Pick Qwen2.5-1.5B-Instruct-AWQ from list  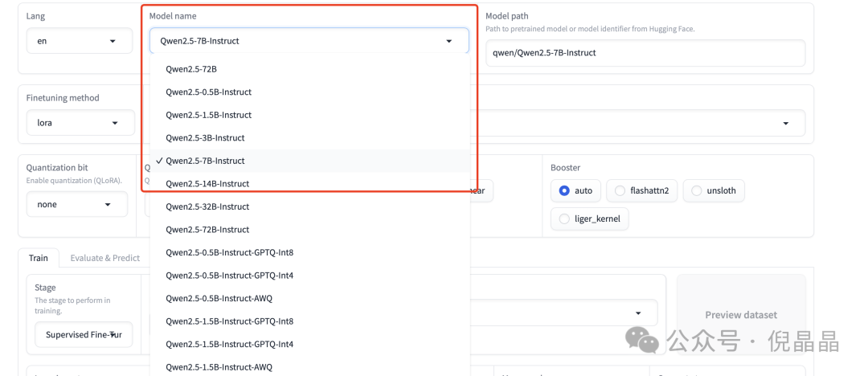(x=310, y=366)
